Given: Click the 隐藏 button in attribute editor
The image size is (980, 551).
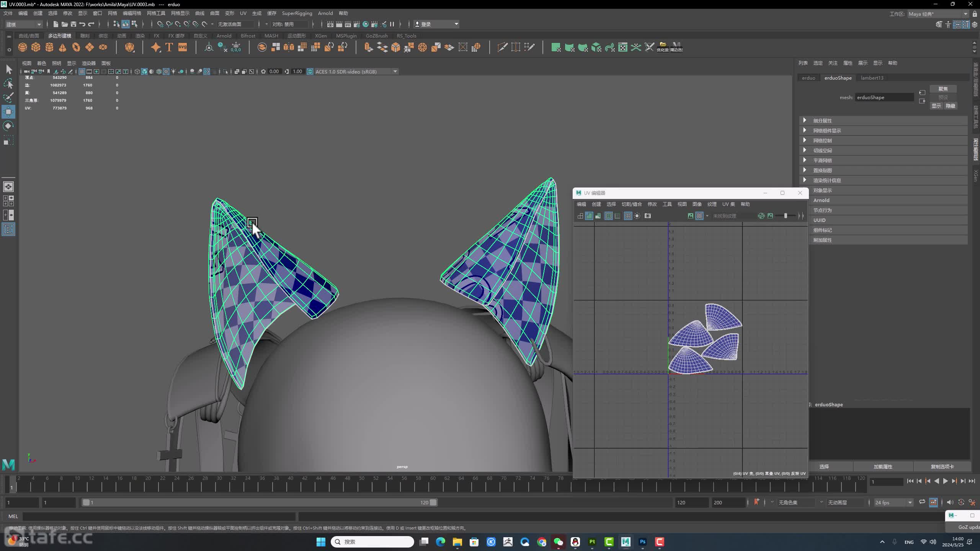Looking at the screenshot, I should tap(951, 106).
